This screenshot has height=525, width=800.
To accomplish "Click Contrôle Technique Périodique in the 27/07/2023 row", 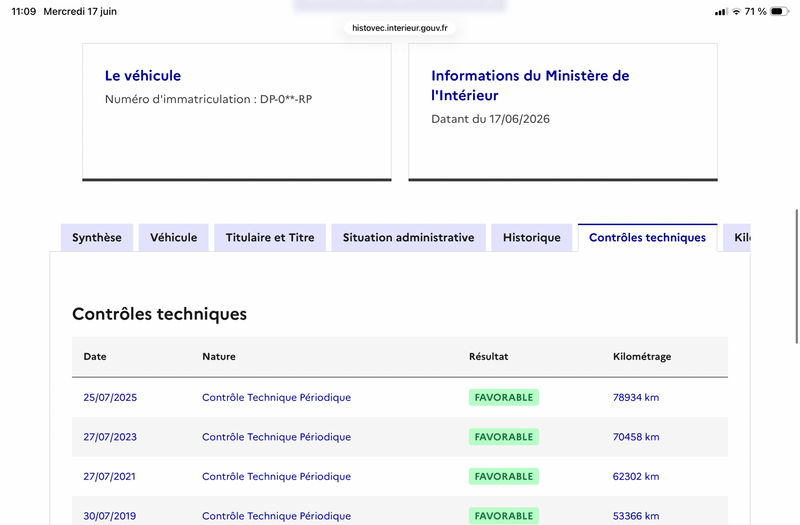I will 277,437.
